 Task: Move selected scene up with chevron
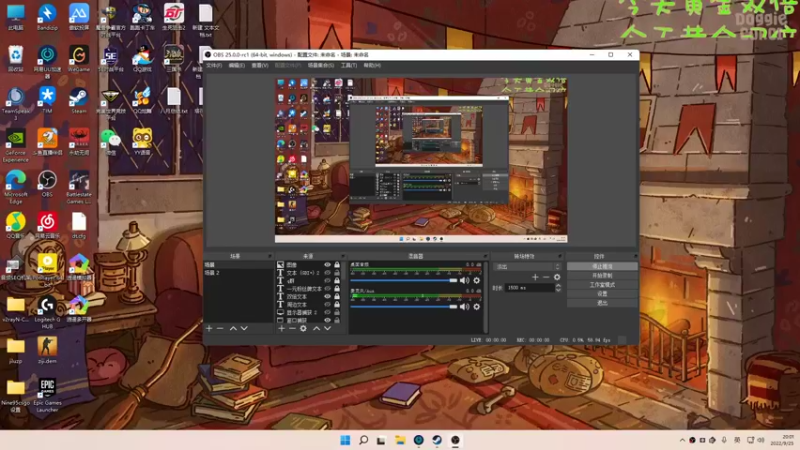[233, 329]
